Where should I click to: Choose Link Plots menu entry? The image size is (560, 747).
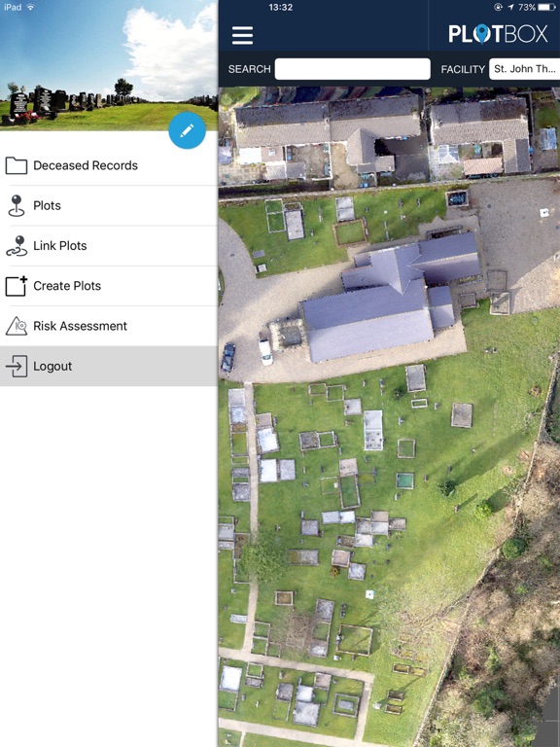pos(109,246)
